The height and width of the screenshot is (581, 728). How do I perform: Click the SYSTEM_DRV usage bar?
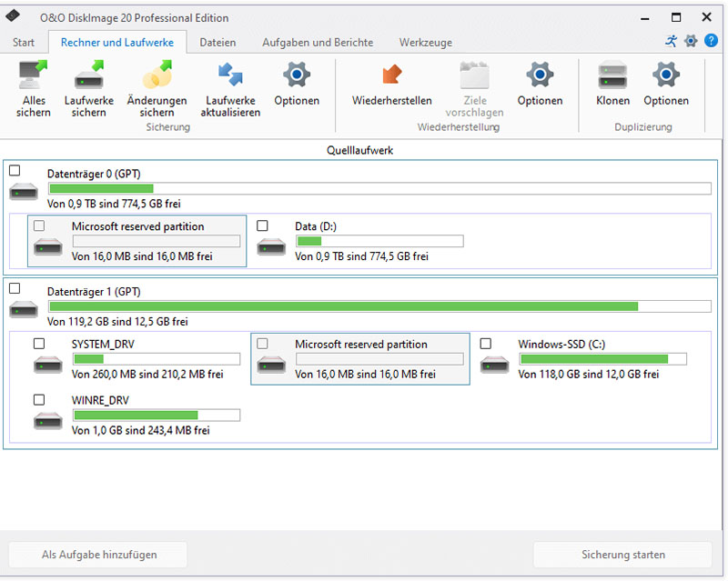pyautogui.click(x=157, y=359)
